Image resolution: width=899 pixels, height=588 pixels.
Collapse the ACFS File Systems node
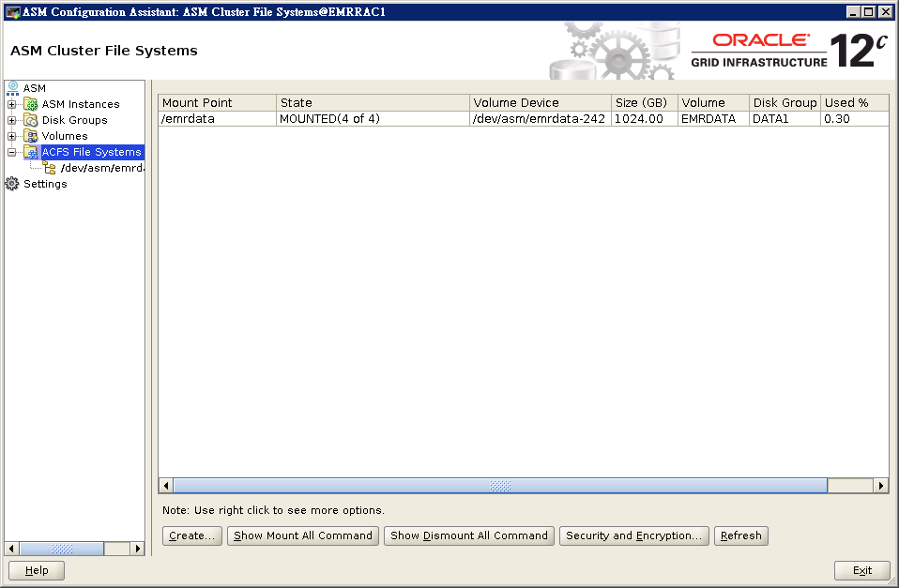click(13, 152)
